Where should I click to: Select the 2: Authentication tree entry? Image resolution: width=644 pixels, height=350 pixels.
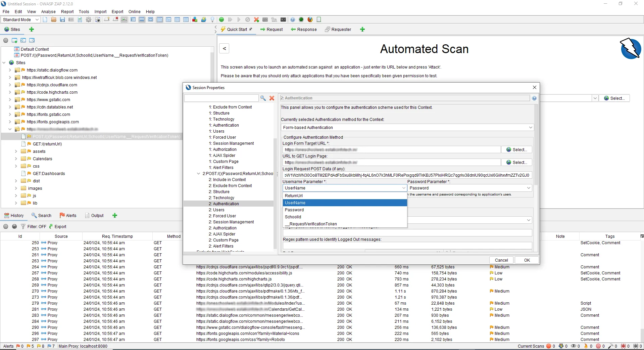coord(224,204)
